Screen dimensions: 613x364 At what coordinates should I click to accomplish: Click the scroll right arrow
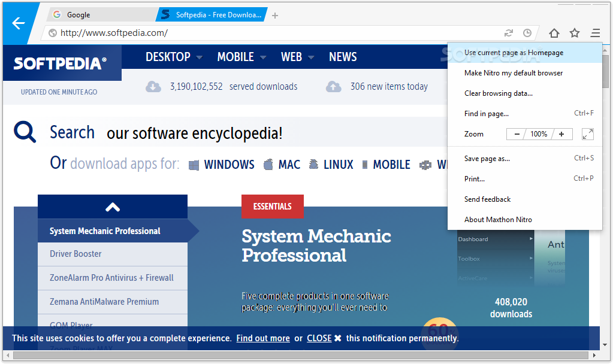[594, 355]
